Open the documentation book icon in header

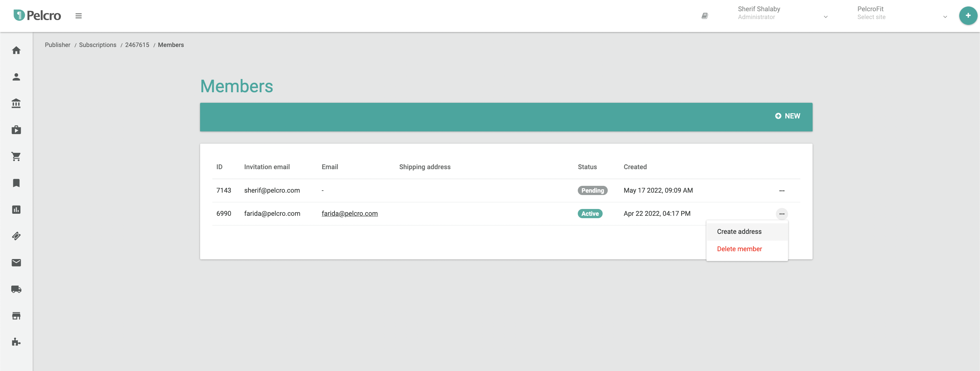click(x=705, y=16)
